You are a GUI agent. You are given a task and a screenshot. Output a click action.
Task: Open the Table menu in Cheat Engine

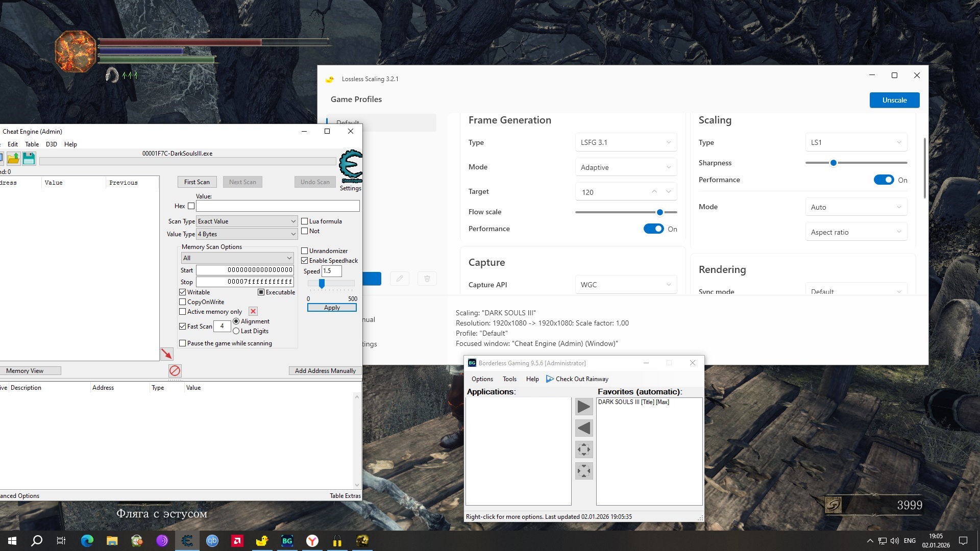click(x=32, y=144)
